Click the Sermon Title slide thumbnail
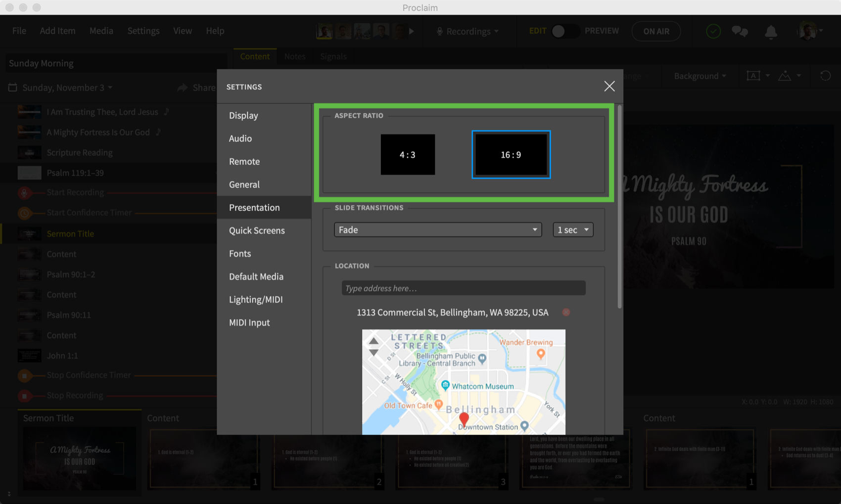The image size is (841, 504). (80, 458)
